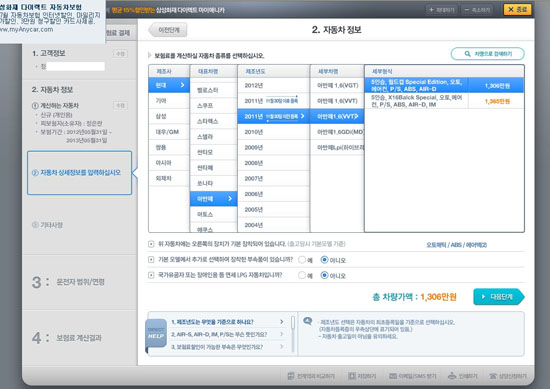Pick 2005년 in the manufacture year list
The width and height of the screenshot is (550, 389).
click(274, 209)
